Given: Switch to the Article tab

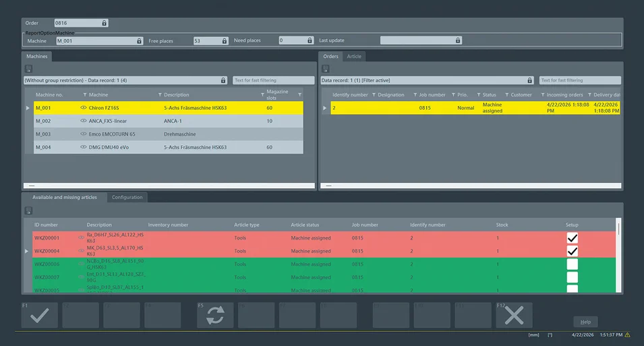Looking at the screenshot, I should click(x=354, y=56).
